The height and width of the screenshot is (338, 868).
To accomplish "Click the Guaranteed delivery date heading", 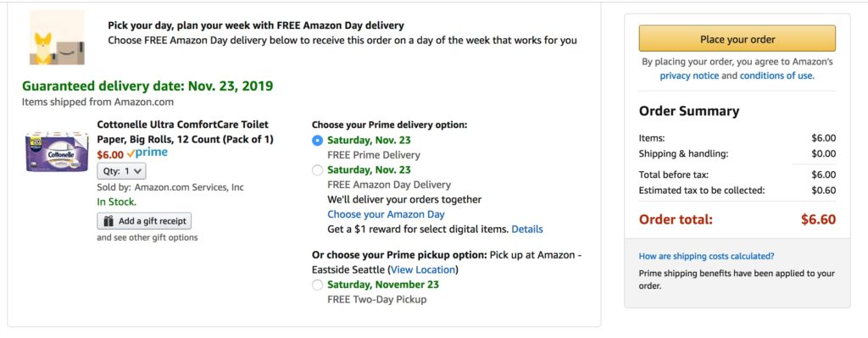I will (x=147, y=86).
